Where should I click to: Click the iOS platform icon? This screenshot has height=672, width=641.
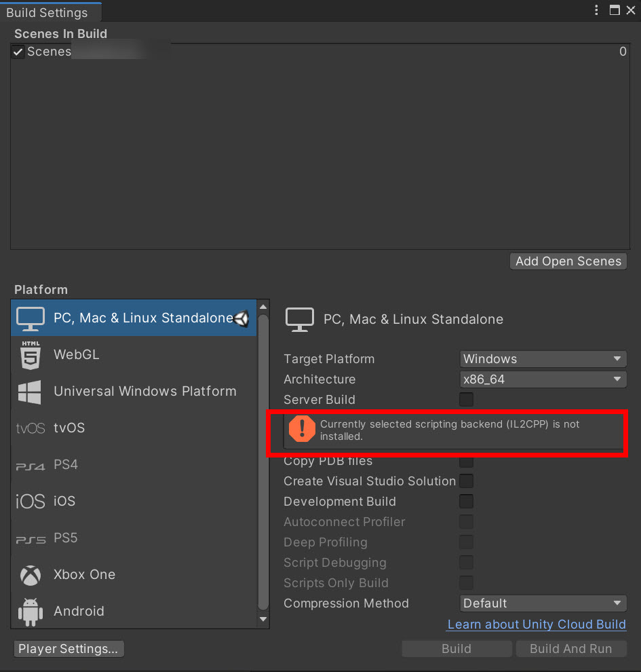pyautogui.click(x=30, y=502)
